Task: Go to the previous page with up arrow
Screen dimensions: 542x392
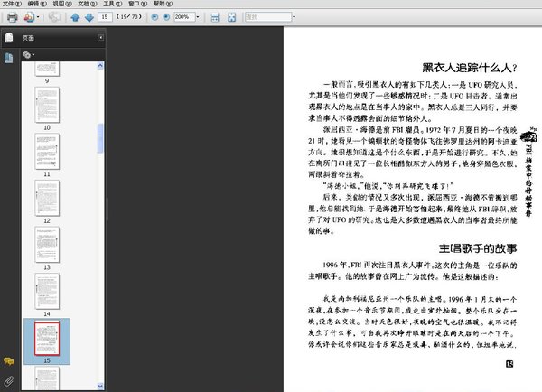Action: point(75,17)
